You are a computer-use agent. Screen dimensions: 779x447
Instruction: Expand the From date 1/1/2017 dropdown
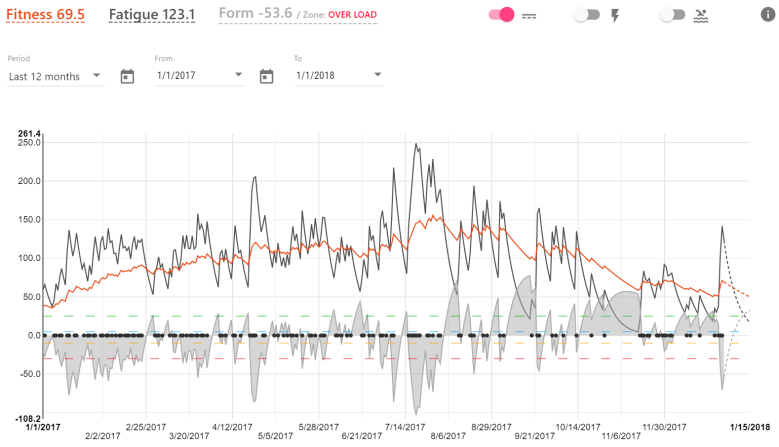pos(199,76)
